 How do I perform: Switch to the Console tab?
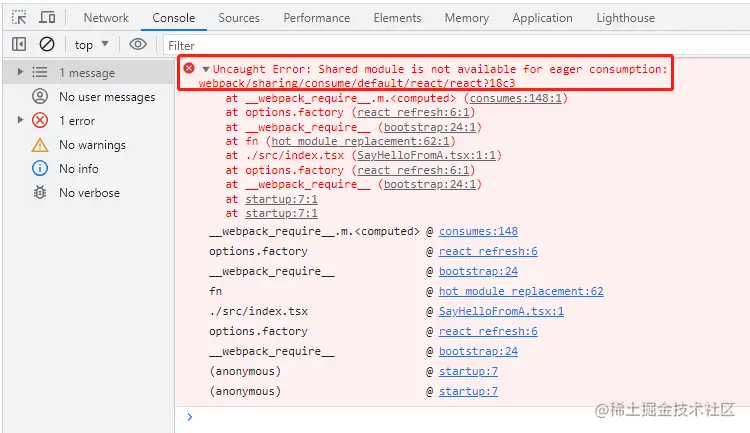[174, 18]
